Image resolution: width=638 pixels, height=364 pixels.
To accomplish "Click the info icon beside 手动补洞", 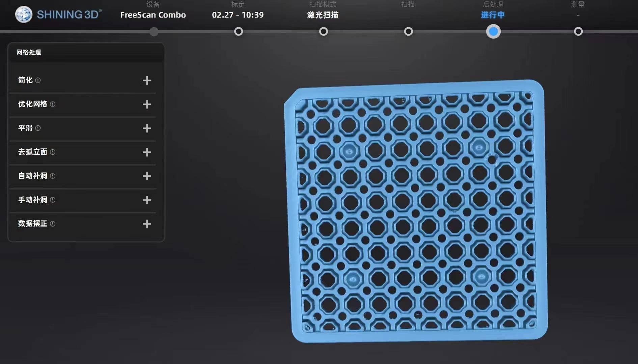I will pos(53,200).
